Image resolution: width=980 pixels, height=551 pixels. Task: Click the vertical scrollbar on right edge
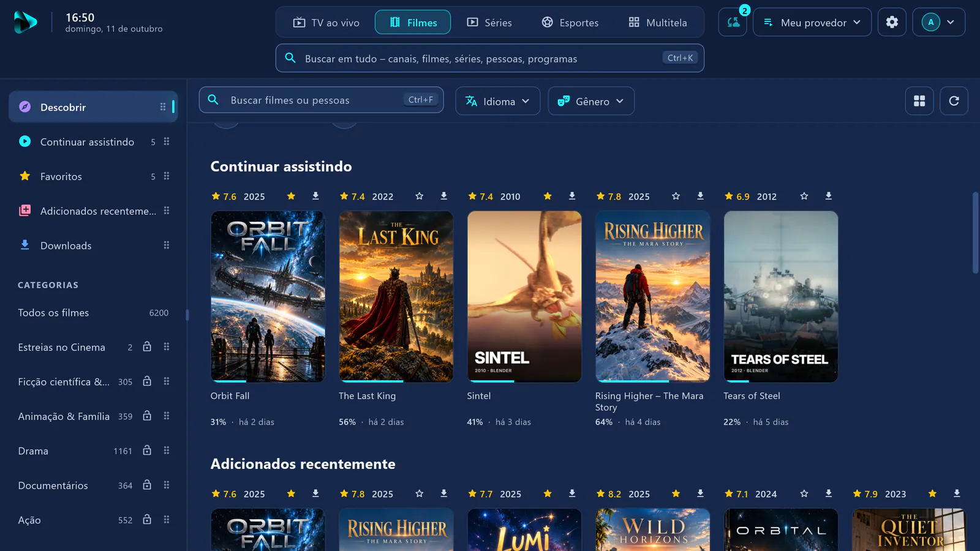pyautogui.click(x=976, y=233)
